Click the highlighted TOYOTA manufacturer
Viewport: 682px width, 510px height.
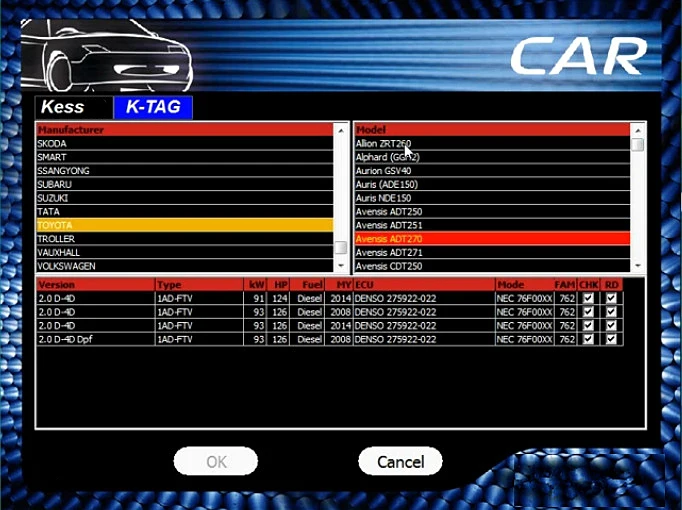(x=185, y=225)
